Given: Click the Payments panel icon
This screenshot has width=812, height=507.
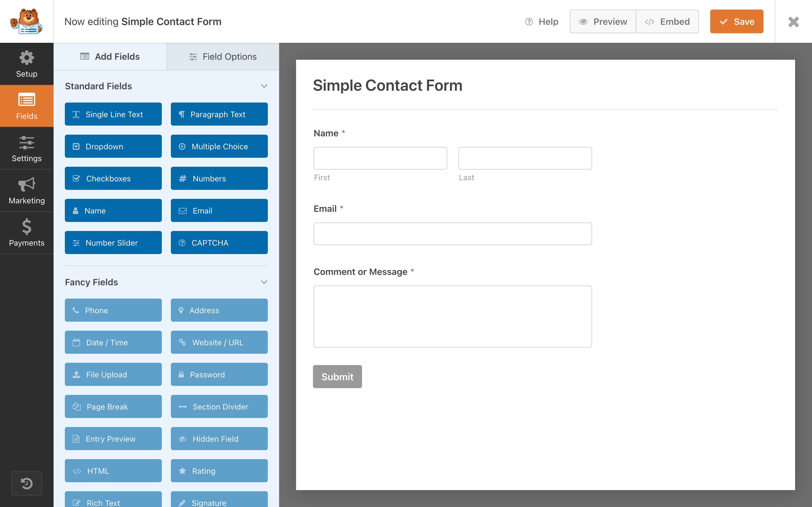Looking at the screenshot, I should pyautogui.click(x=26, y=232).
